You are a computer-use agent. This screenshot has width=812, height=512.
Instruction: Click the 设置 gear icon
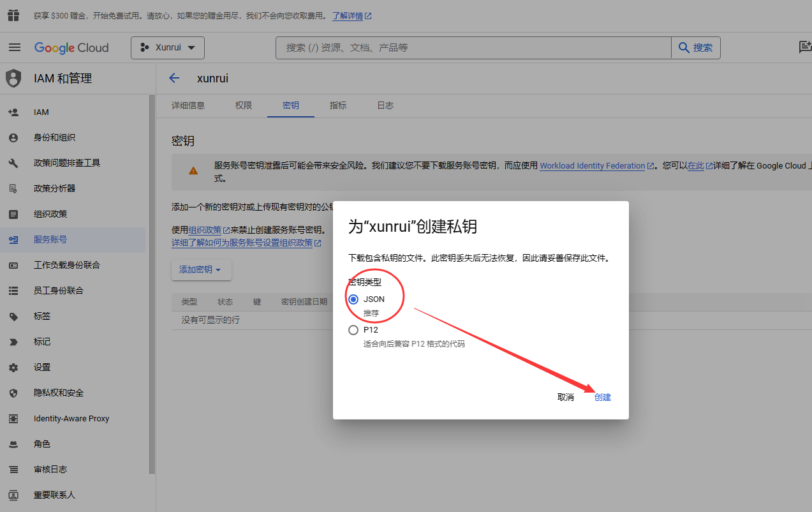click(13, 368)
